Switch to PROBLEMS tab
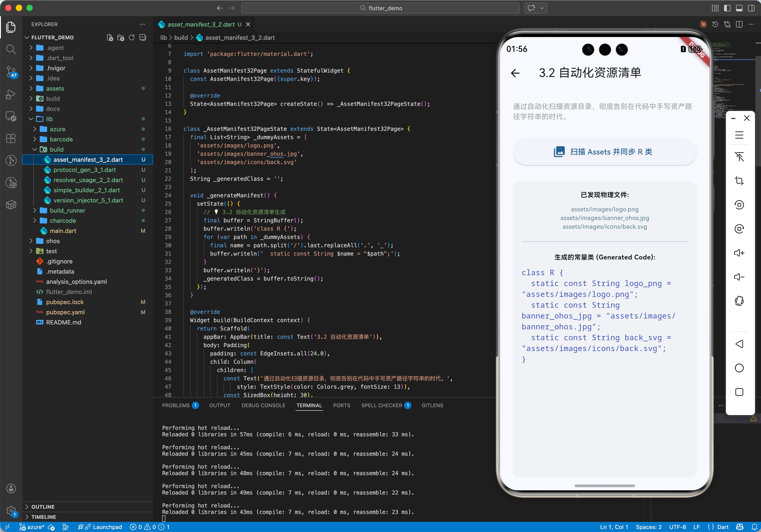The height and width of the screenshot is (532, 761). [x=176, y=405]
